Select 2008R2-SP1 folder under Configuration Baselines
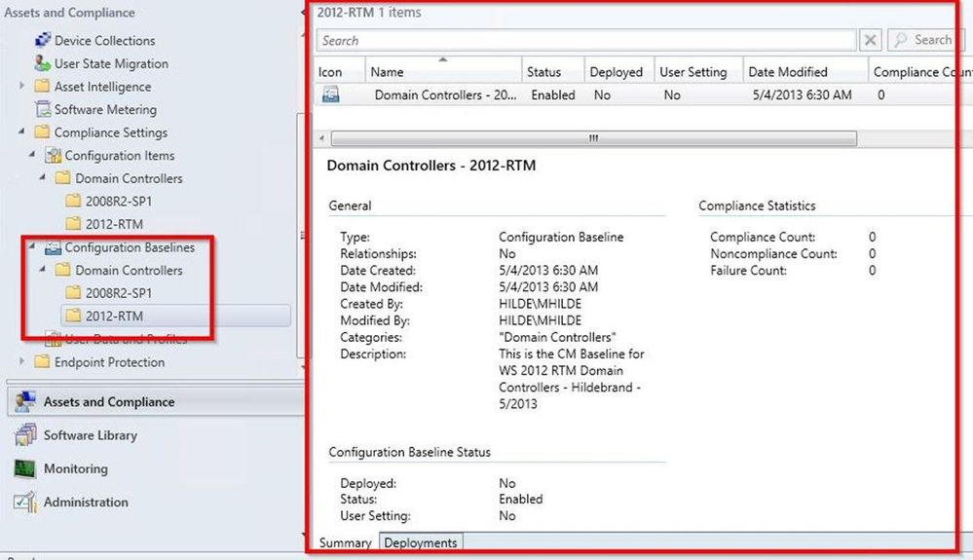 (109, 293)
